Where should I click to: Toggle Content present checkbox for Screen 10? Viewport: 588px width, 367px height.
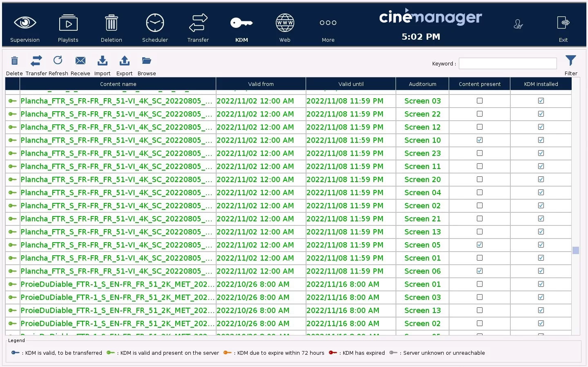[x=480, y=140]
